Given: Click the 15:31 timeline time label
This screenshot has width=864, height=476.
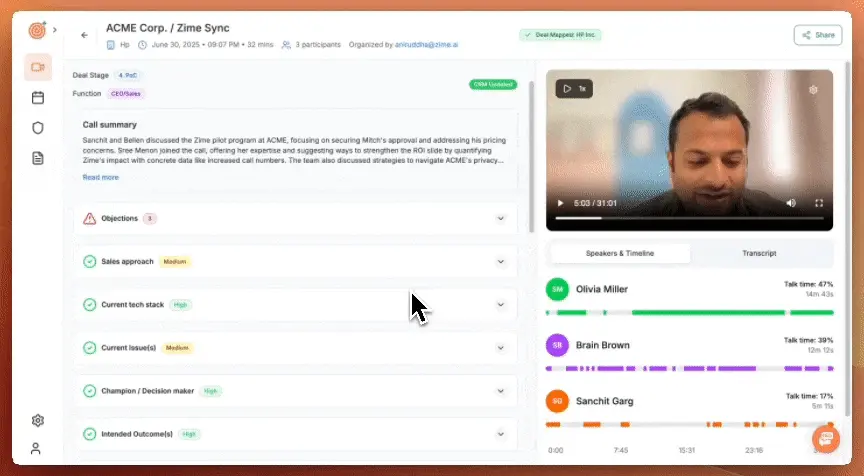Looking at the screenshot, I should [687, 450].
